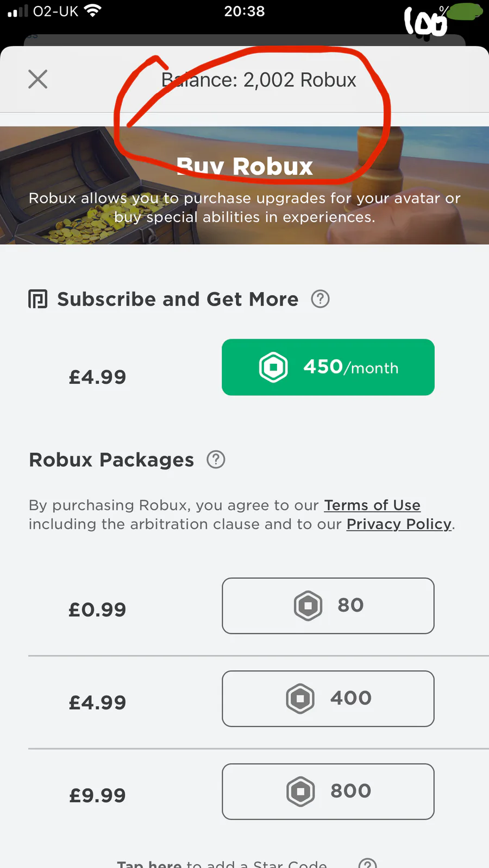Tap the Robux icon next to 80
This screenshot has height=868, width=489.
tap(308, 606)
